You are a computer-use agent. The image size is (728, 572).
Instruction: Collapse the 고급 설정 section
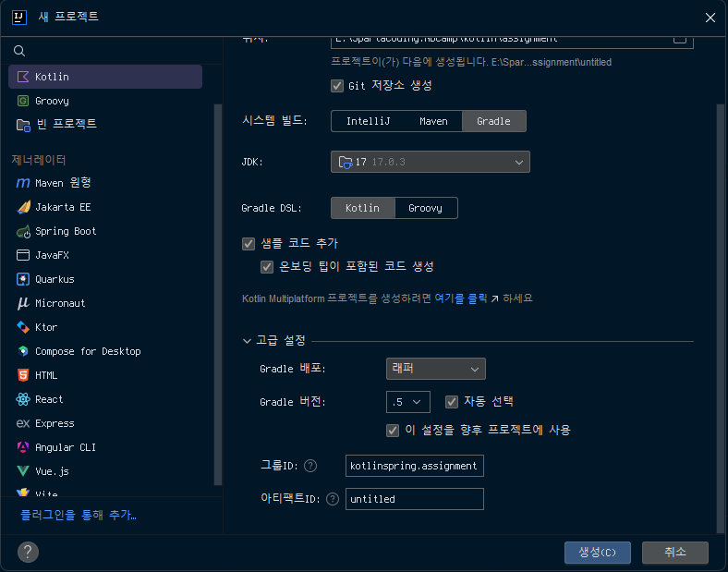[x=247, y=341]
